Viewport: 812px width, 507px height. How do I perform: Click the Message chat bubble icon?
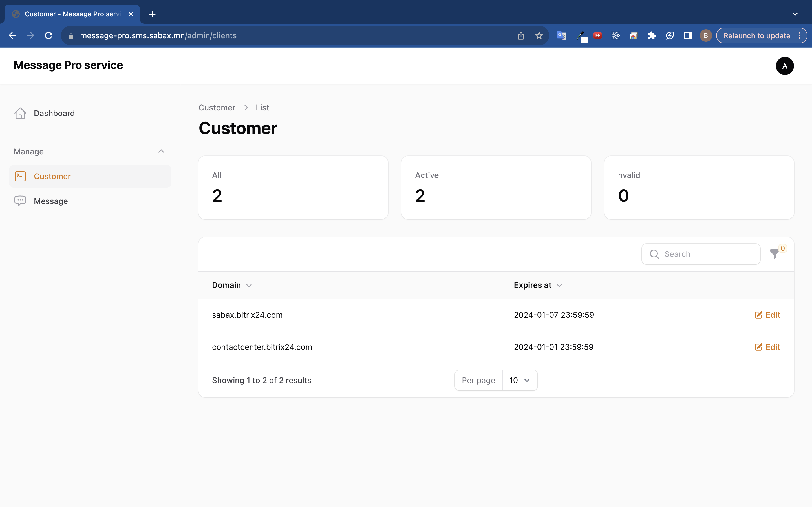click(20, 201)
